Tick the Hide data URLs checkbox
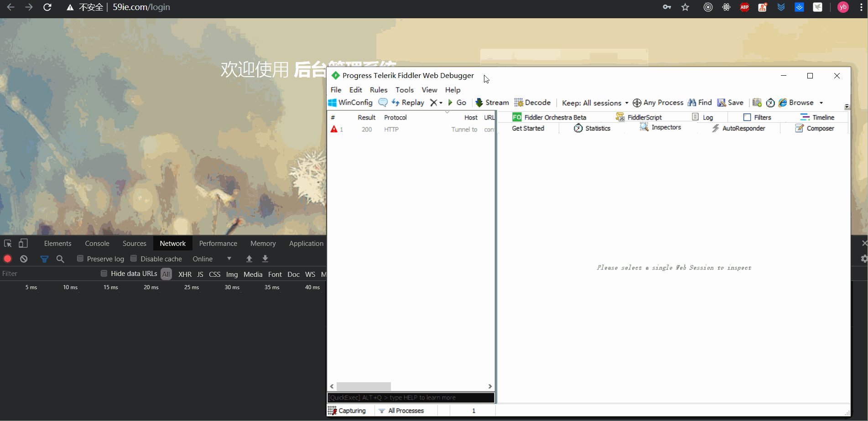Screen dimensions: 868x421 click(104, 274)
